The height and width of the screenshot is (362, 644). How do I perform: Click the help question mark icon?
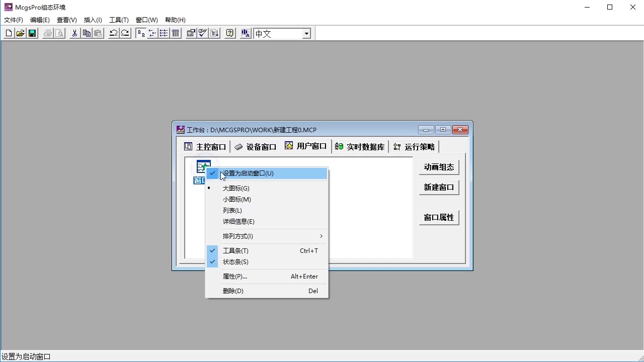click(230, 33)
